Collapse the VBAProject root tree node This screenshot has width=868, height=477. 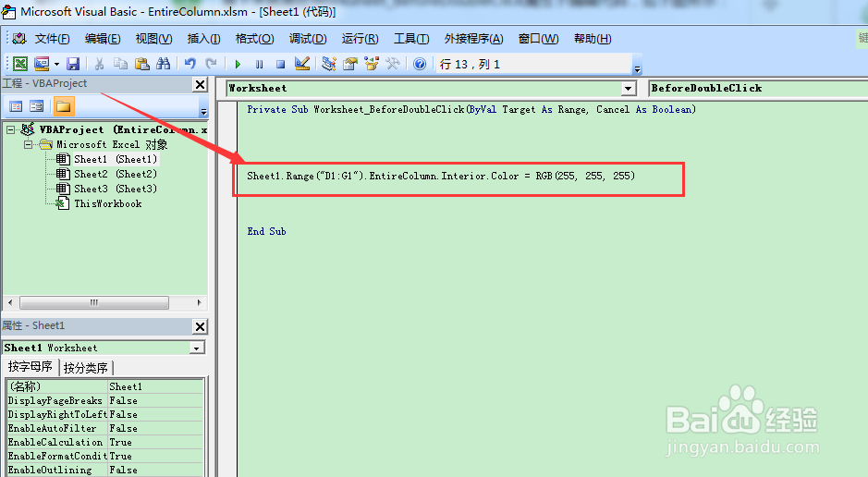(x=10, y=129)
